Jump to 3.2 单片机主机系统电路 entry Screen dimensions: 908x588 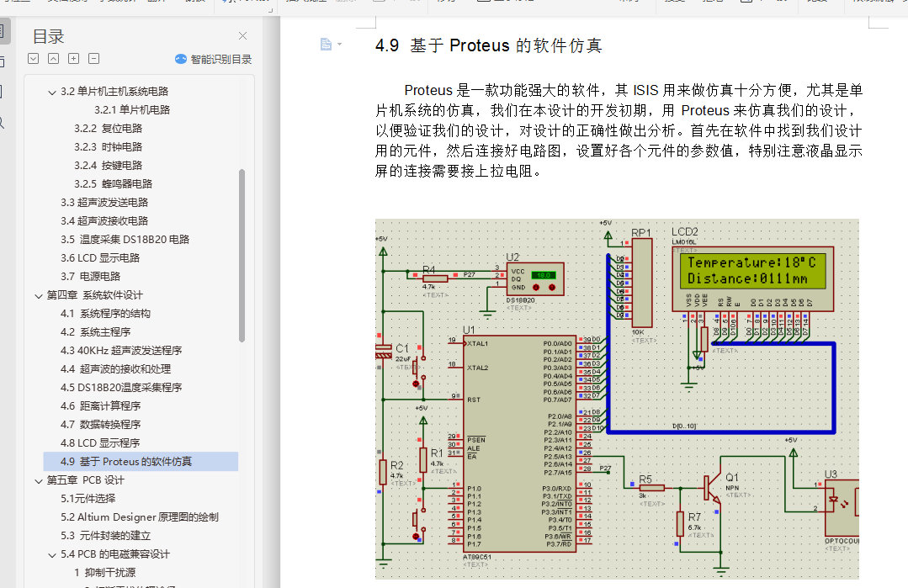click(x=114, y=92)
